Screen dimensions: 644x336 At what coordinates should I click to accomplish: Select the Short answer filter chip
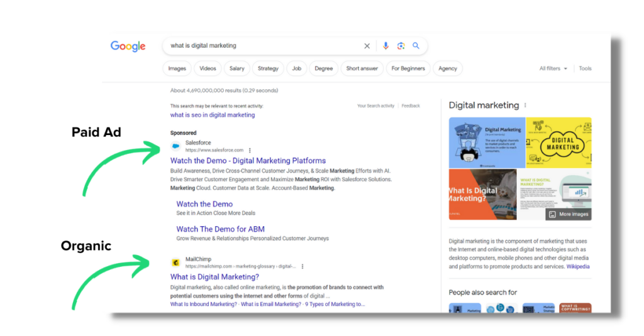coord(362,68)
